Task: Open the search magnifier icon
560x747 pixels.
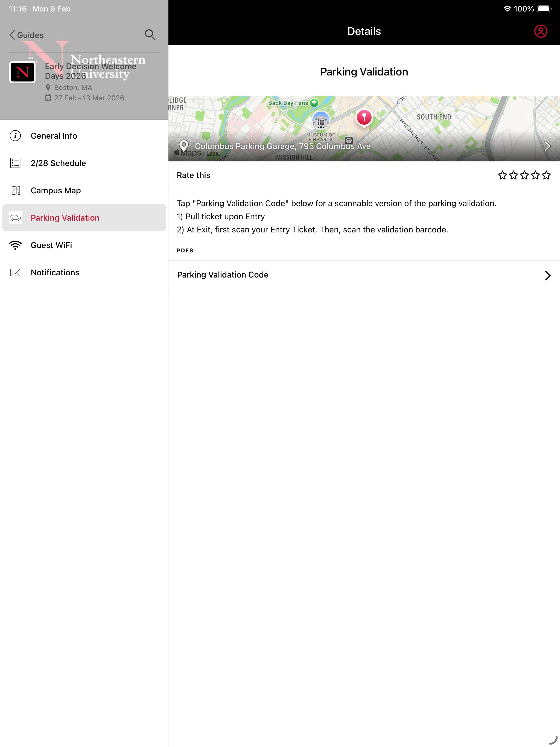Action: click(150, 35)
